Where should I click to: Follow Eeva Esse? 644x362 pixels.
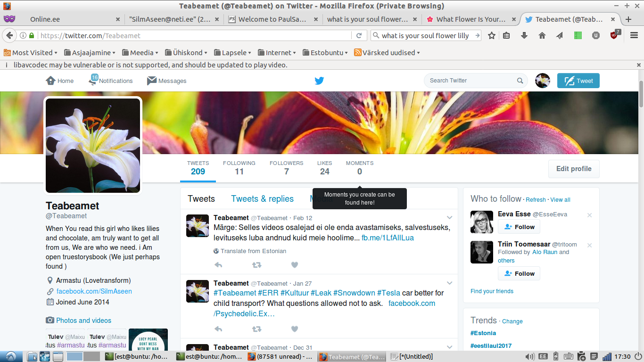pyautogui.click(x=519, y=227)
